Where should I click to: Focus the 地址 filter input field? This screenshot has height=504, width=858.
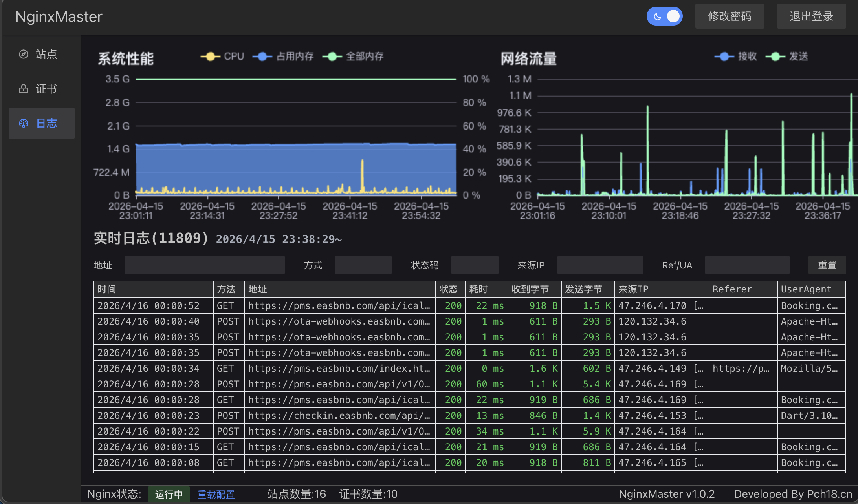tap(205, 265)
